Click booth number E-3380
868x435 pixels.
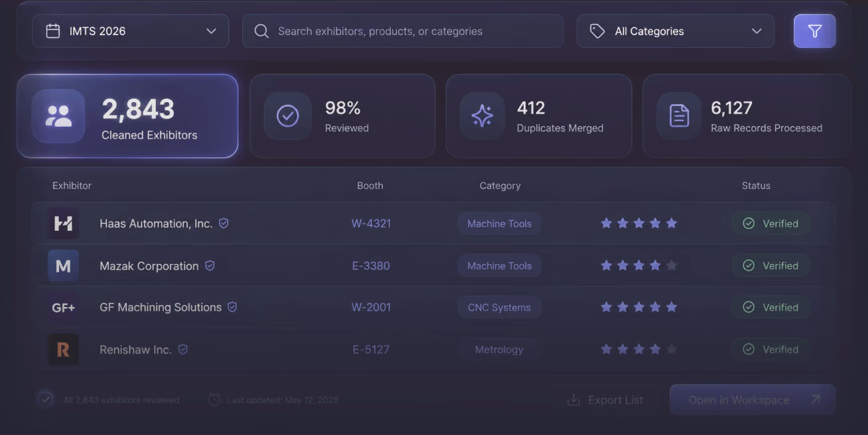[x=371, y=266]
